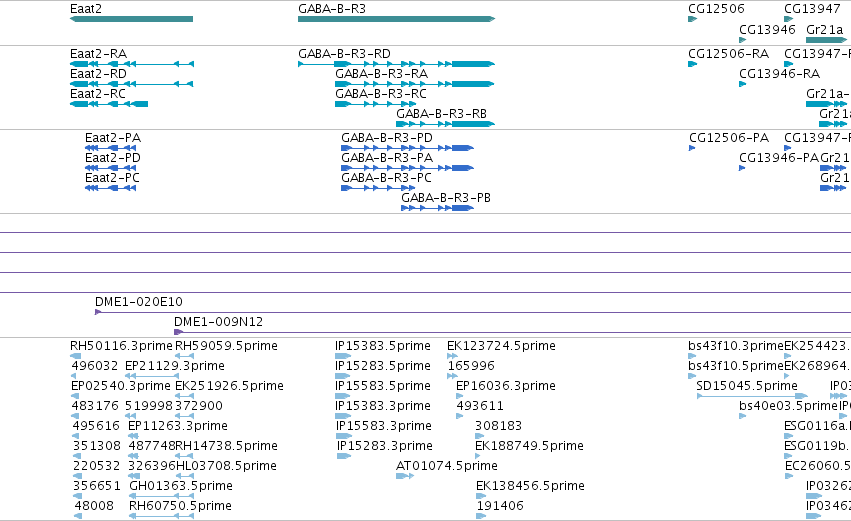Select the EK123724.5prime EST arrow
Screen dimensions: 851x521
click(452, 356)
